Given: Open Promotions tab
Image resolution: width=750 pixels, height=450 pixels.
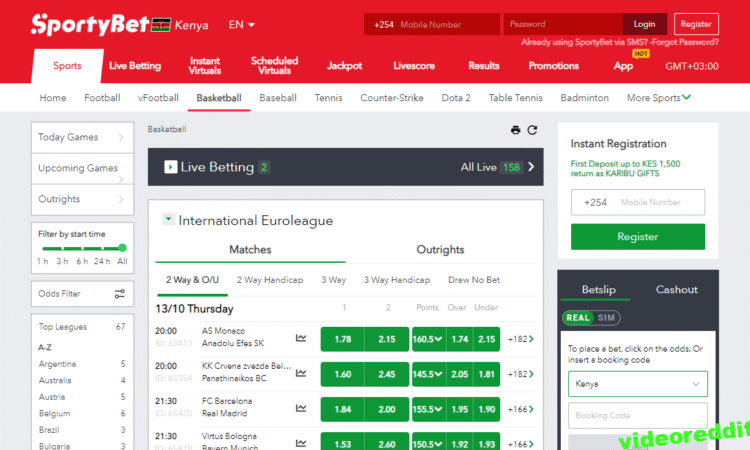Looking at the screenshot, I should [553, 66].
